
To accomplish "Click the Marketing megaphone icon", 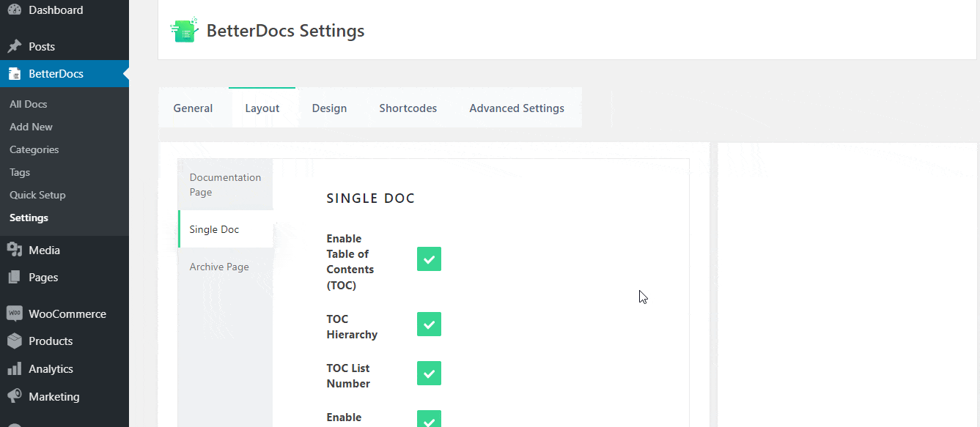I will (14, 396).
